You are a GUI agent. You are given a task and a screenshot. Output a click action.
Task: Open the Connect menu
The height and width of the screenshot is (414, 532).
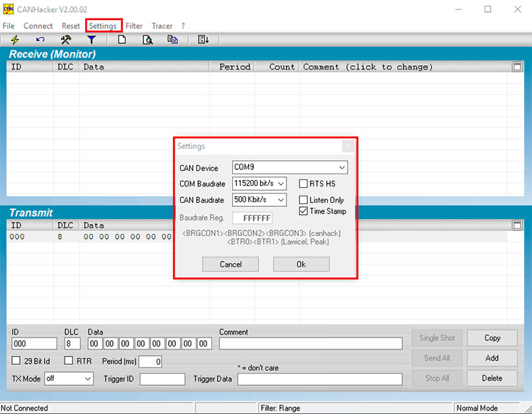coord(38,26)
